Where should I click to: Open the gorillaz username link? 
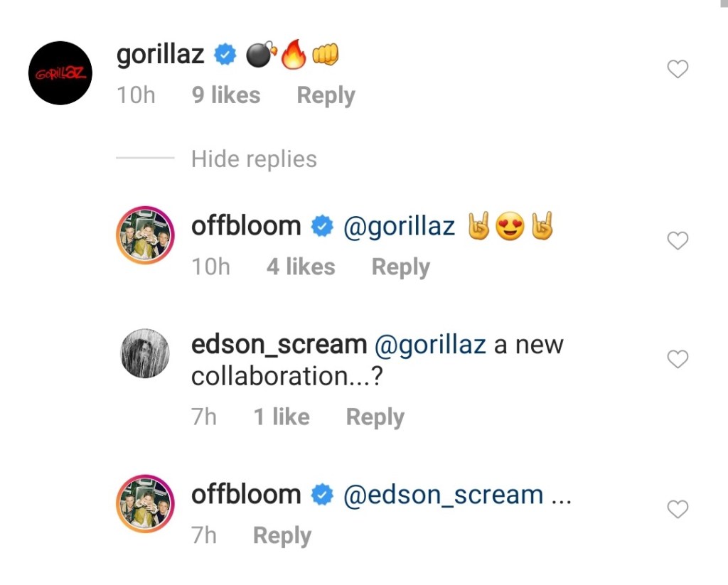click(x=160, y=55)
